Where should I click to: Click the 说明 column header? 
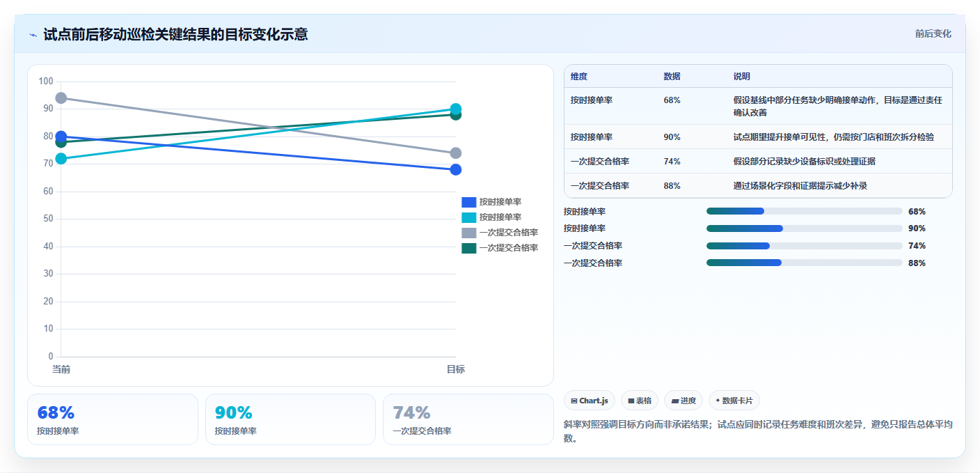click(742, 77)
